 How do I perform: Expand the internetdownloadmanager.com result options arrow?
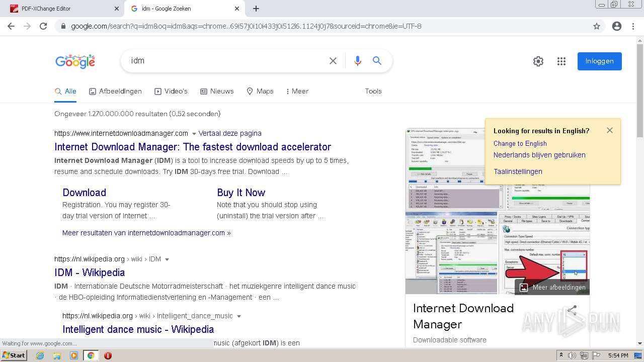[x=194, y=134]
